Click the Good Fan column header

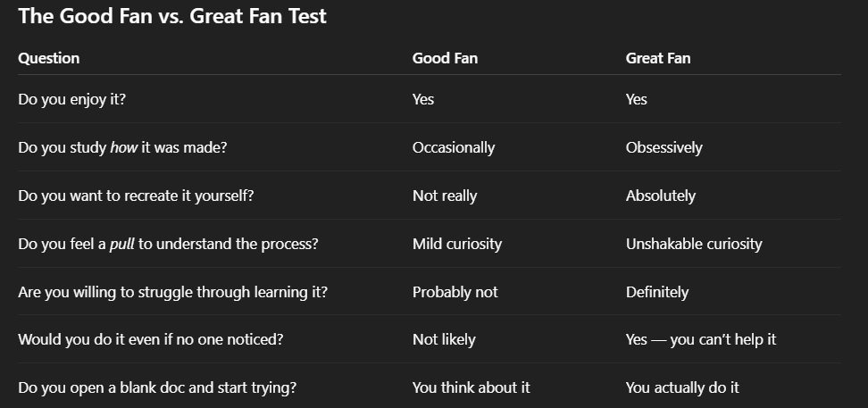click(445, 58)
